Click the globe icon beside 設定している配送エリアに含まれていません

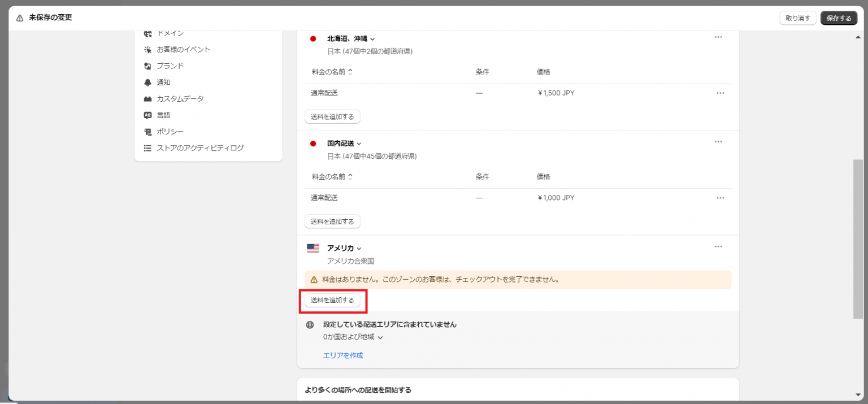coord(310,324)
